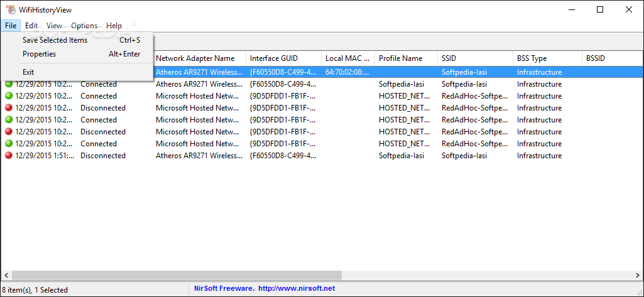Sort by BSSID column header

(613, 58)
